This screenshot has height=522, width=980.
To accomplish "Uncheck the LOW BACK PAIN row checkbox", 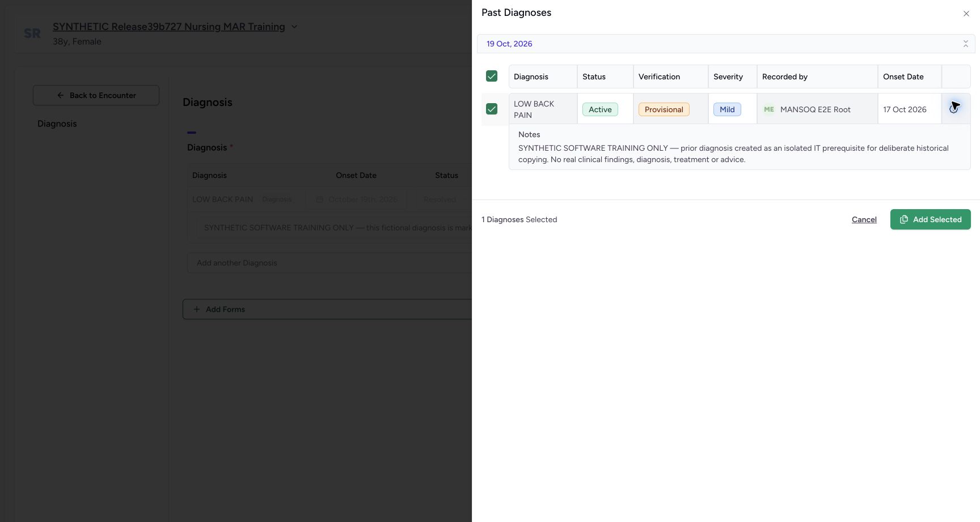I will coord(492,109).
